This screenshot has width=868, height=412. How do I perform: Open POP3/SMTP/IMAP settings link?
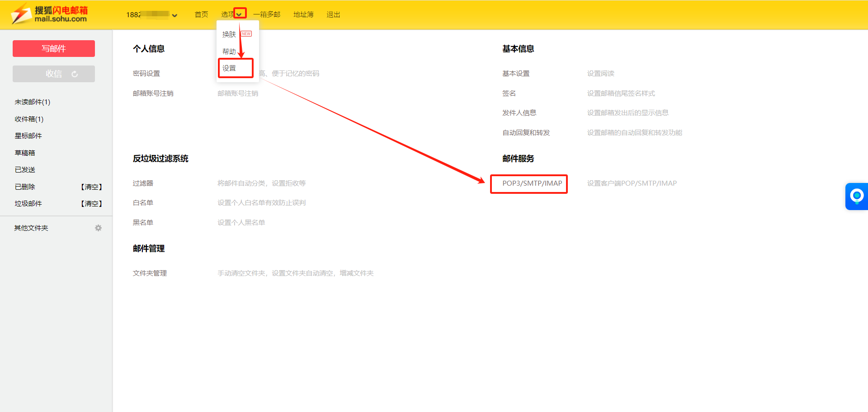(x=532, y=183)
